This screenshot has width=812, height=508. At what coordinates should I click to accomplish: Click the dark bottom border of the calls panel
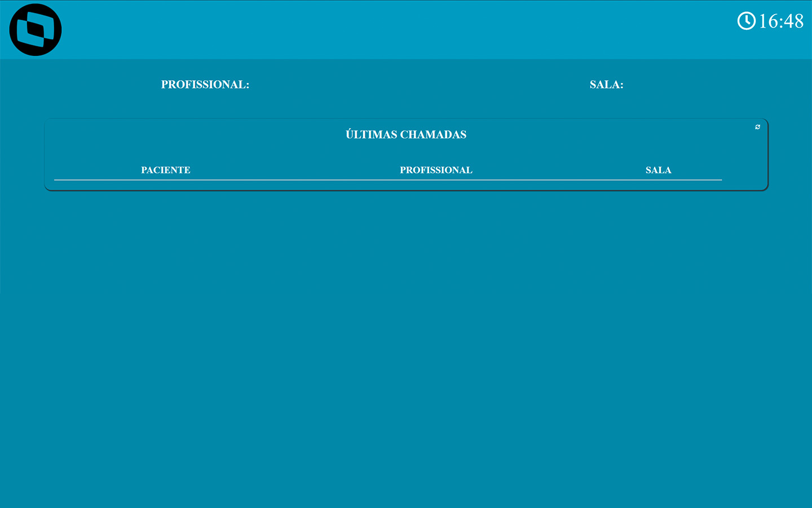click(x=406, y=190)
